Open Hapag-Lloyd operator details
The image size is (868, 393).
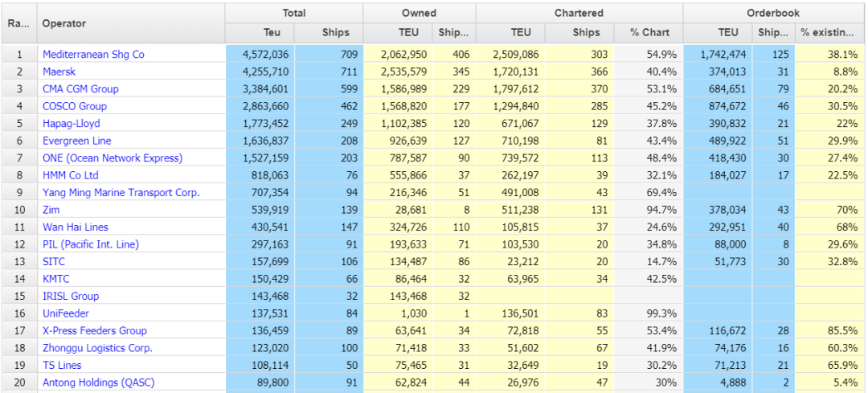[71, 124]
